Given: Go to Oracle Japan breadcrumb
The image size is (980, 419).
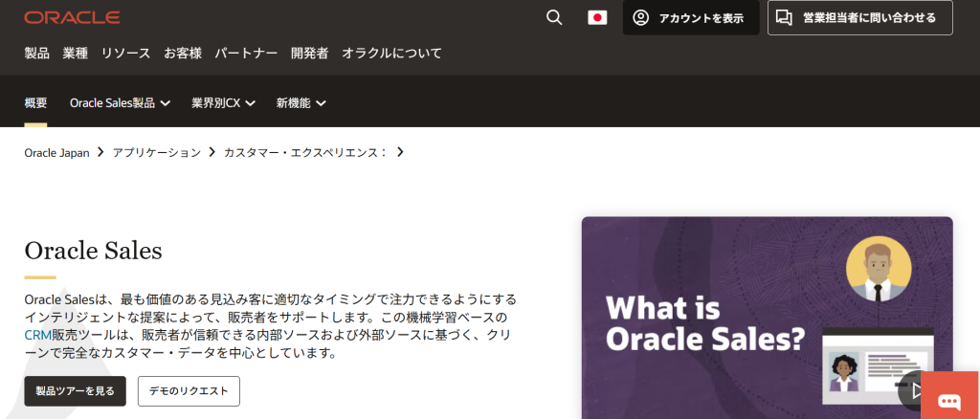Looking at the screenshot, I should click(56, 152).
